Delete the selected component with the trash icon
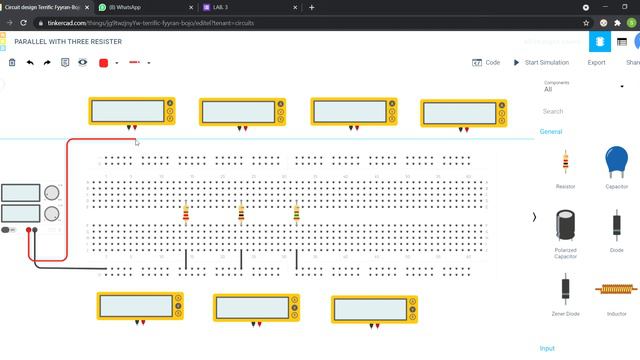This screenshot has width=640, height=360. (12, 62)
